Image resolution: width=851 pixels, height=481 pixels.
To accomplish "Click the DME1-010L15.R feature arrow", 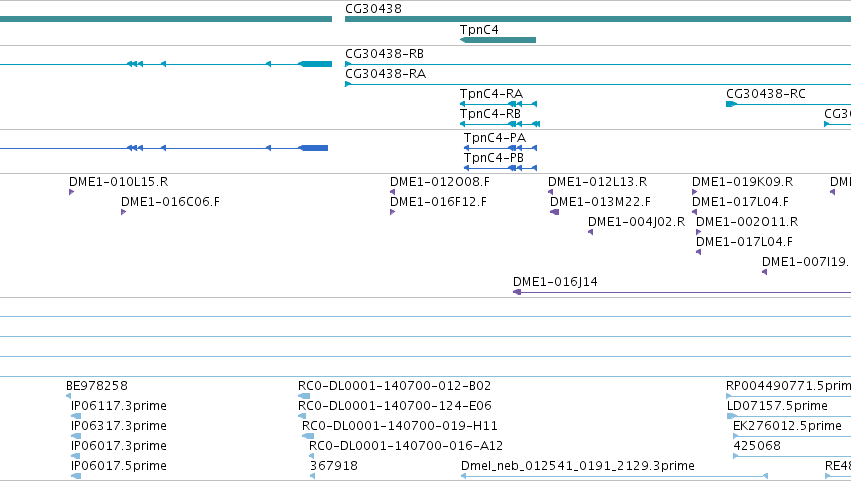I will click(x=72, y=192).
